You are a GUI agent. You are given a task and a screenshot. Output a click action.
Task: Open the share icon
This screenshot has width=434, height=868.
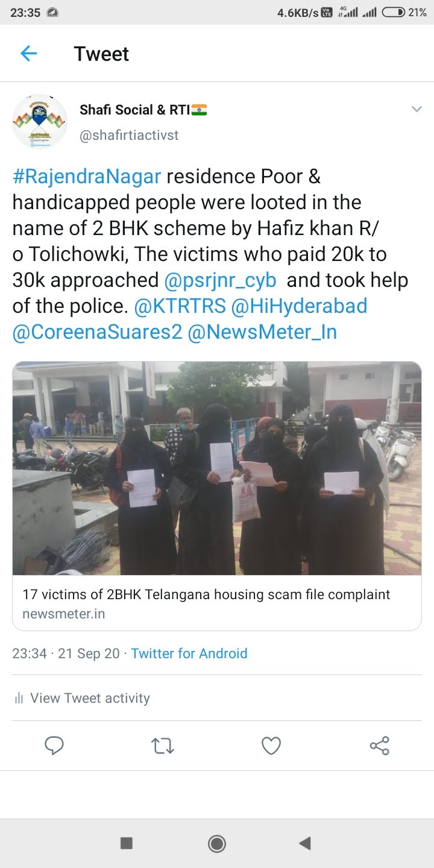(380, 746)
